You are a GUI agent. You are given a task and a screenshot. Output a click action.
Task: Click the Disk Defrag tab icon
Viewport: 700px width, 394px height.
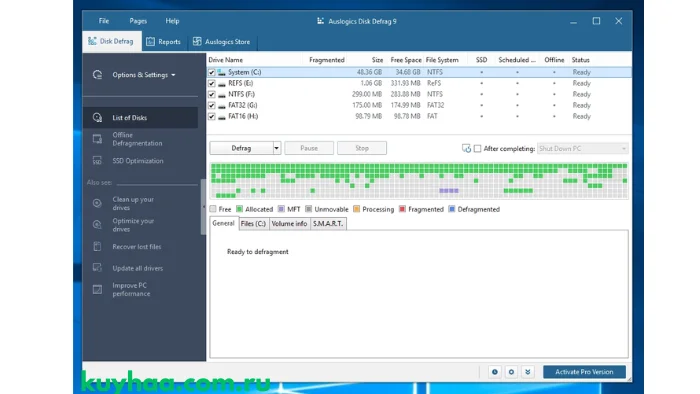pos(92,41)
